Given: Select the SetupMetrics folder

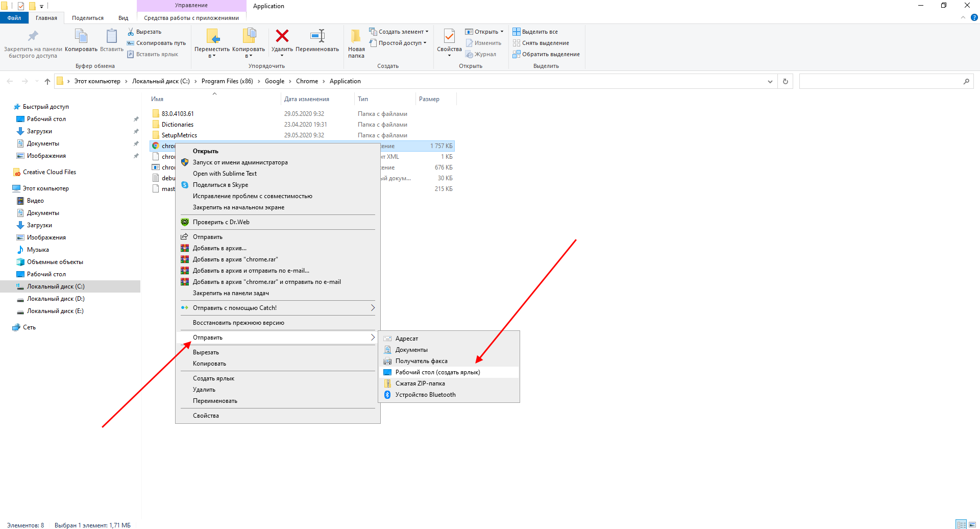Looking at the screenshot, I should 302,135.
